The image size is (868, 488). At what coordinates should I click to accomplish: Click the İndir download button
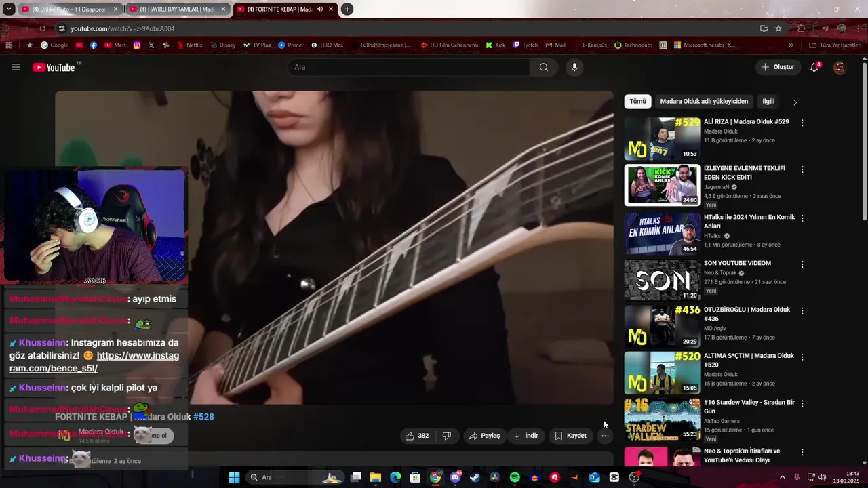point(526,436)
